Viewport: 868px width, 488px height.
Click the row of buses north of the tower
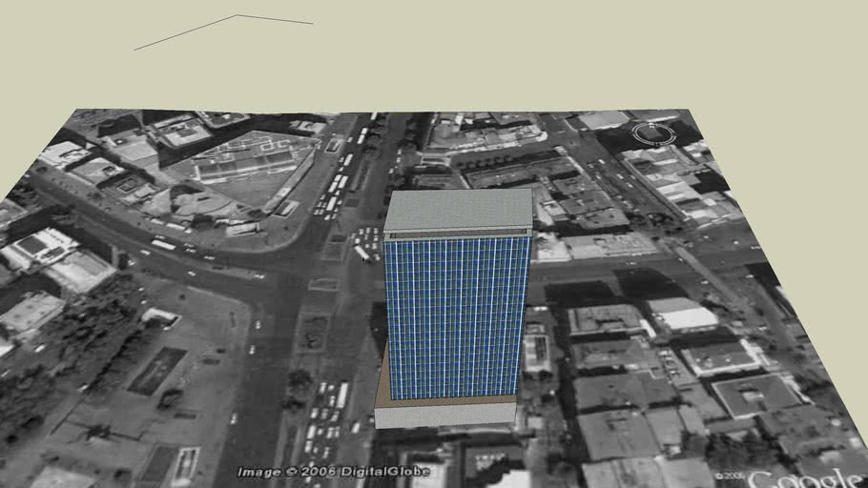pos(336,186)
